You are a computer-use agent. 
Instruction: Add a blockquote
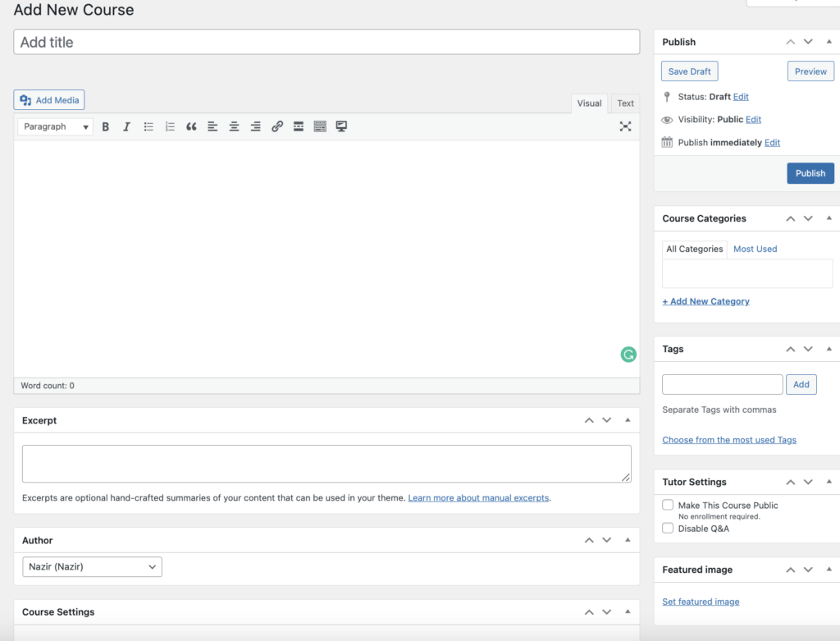(191, 126)
